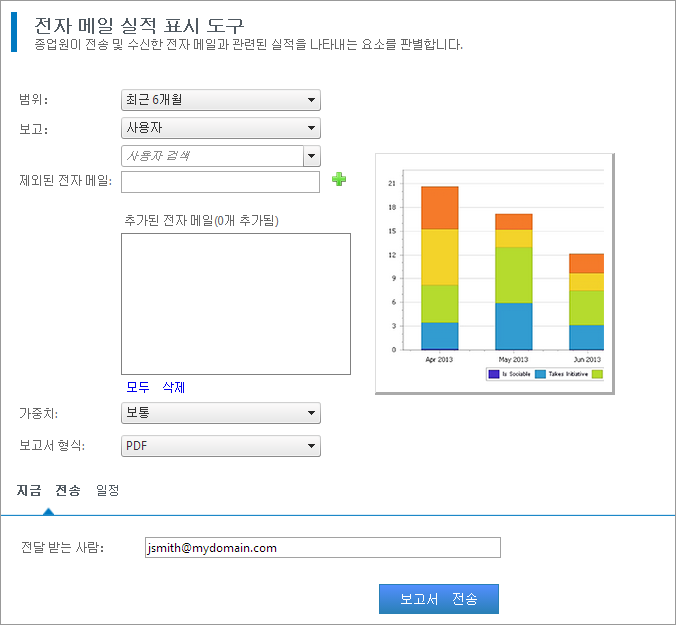Screen dimensions: 676x625
Task: Expand the 보고서 형식 dropdown showing PDF
Action: pos(220,446)
